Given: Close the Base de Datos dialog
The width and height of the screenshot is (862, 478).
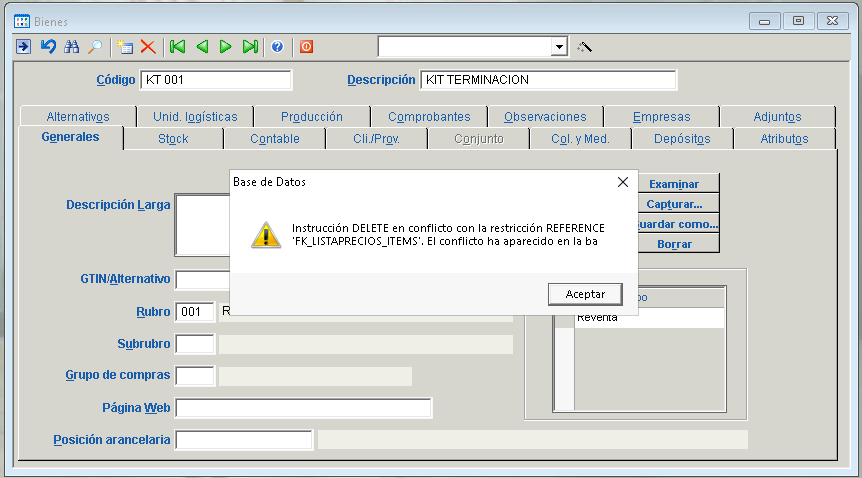Looking at the screenshot, I should pyautogui.click(x=622, y=182).
